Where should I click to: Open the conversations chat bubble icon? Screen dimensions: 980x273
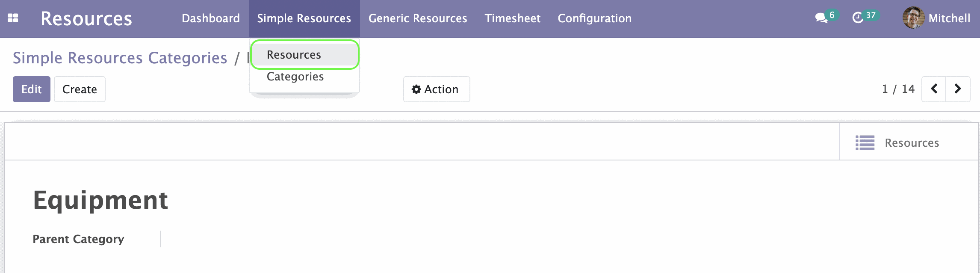click(821, 18)
